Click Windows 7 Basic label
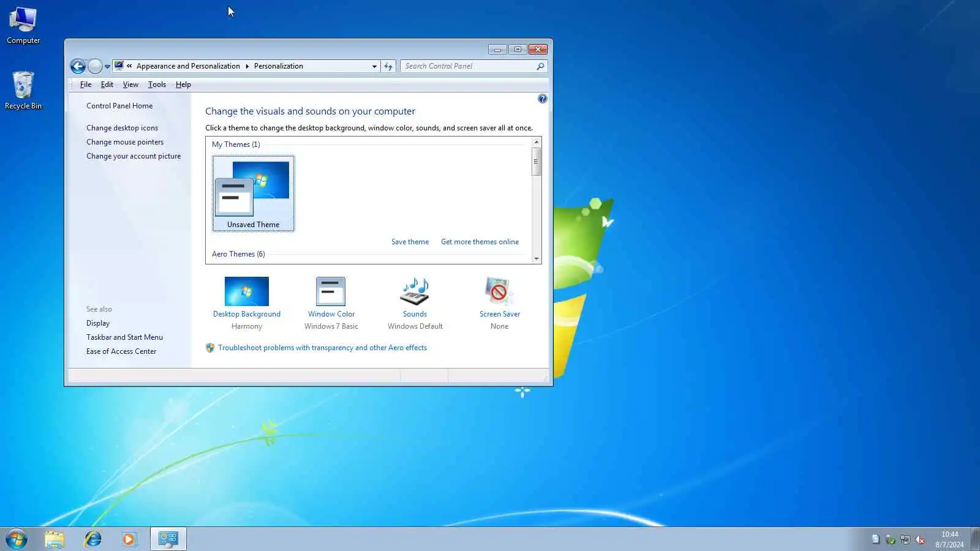Image resolution: width=980 pixels, height=551 pixels. (331, 326)
